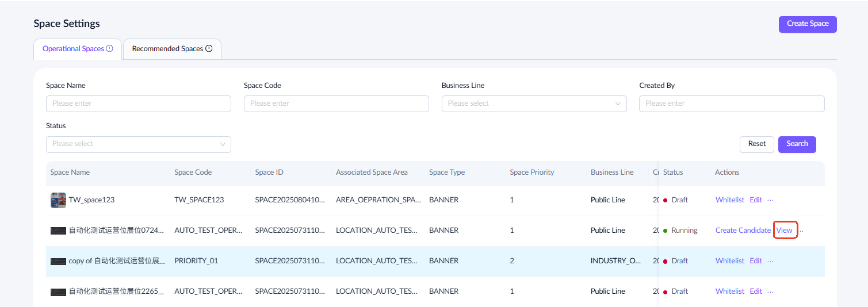Reset the filter fields

pyautogui.click(x=756, y=144)
